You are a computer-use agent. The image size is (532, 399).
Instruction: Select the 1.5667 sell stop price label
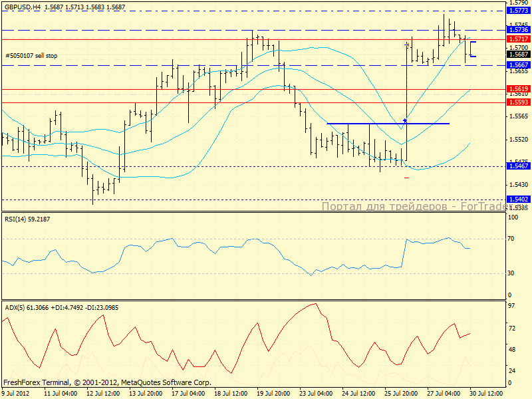[518, 65]
